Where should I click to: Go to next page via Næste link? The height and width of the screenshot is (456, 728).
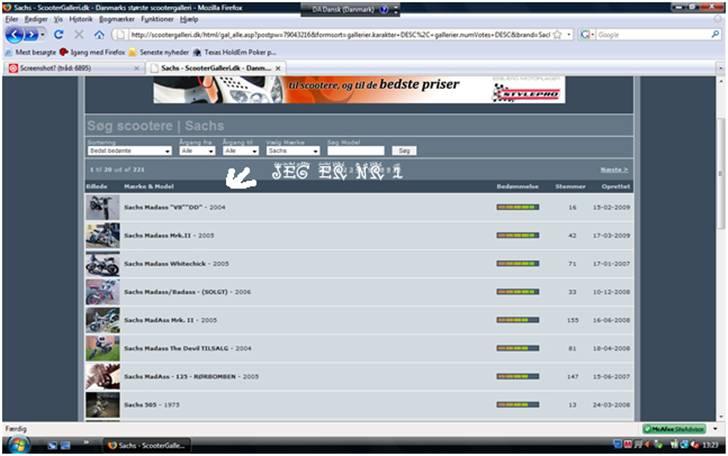[x=613, y=170]
